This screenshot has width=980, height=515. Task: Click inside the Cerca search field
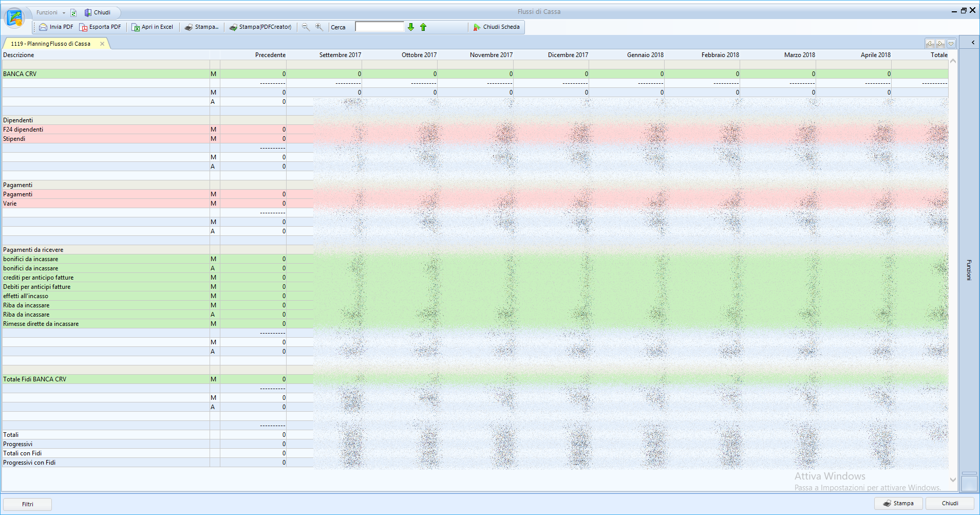(x=380, y=27)
